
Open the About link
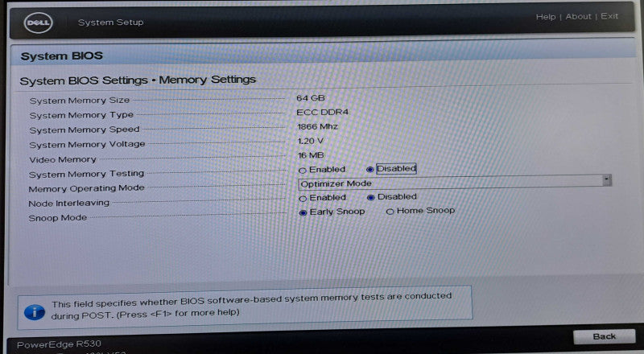click(578, 16)
